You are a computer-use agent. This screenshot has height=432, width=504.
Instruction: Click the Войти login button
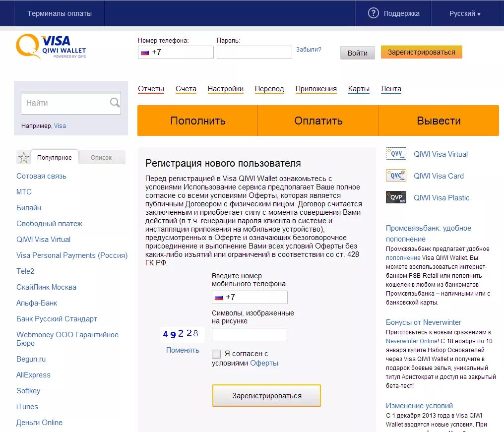pyautogui.click(x=358, y=53)
